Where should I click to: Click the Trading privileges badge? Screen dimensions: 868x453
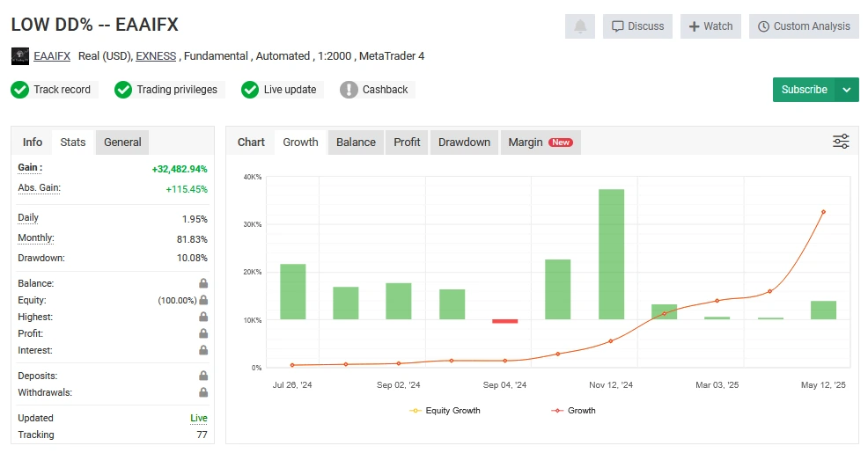coord(168,90)
